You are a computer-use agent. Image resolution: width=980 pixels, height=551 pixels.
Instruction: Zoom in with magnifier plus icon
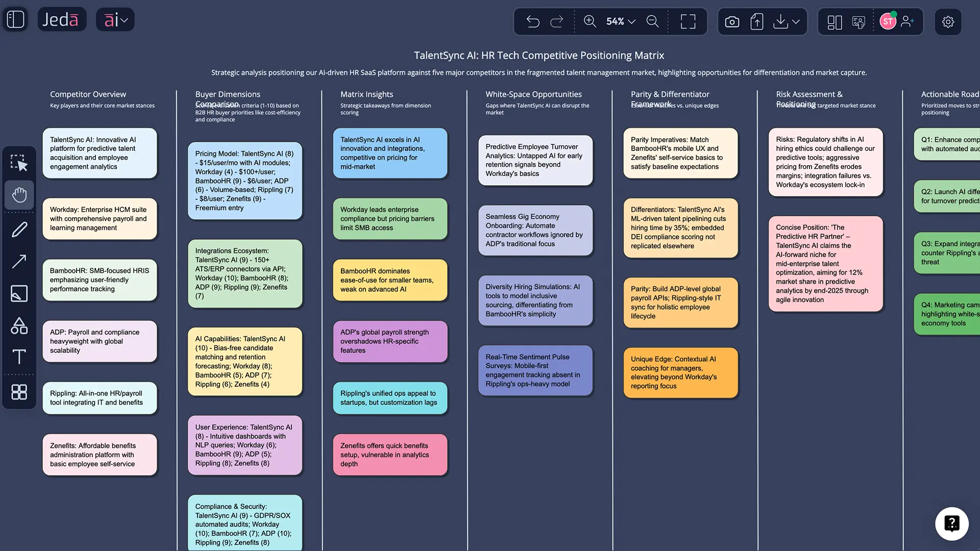pos(590,21)
